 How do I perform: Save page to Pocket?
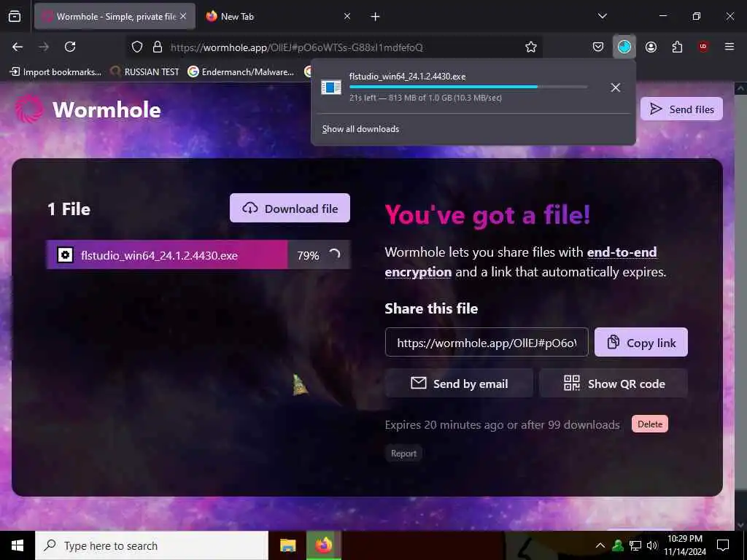[x=598, y=47]
